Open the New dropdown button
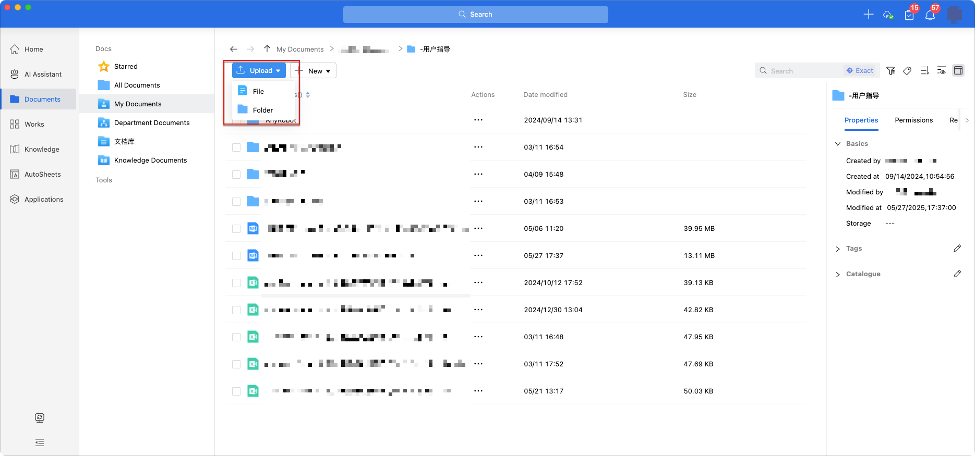The image size is (976, 456). (x=315, y=71)
